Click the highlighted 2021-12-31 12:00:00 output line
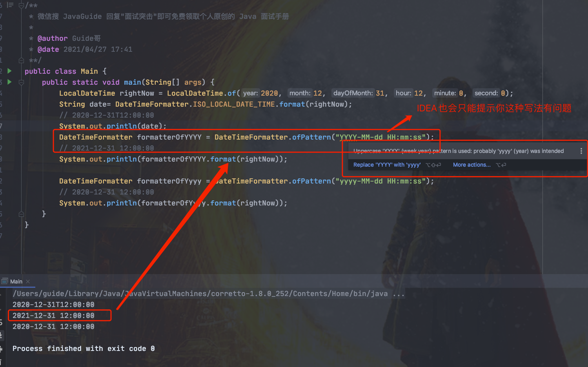 (x=54, y=316)
